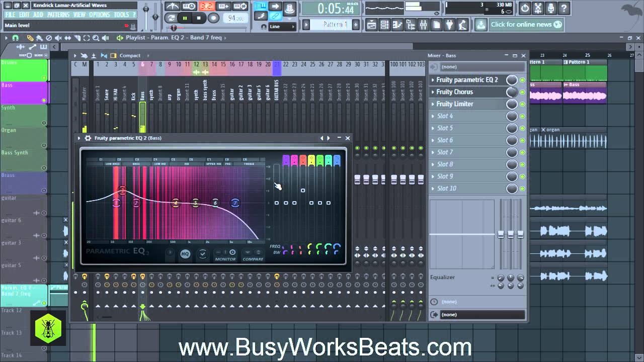Open the project picker pages icon
644x362 pixels.
point(437,25)
